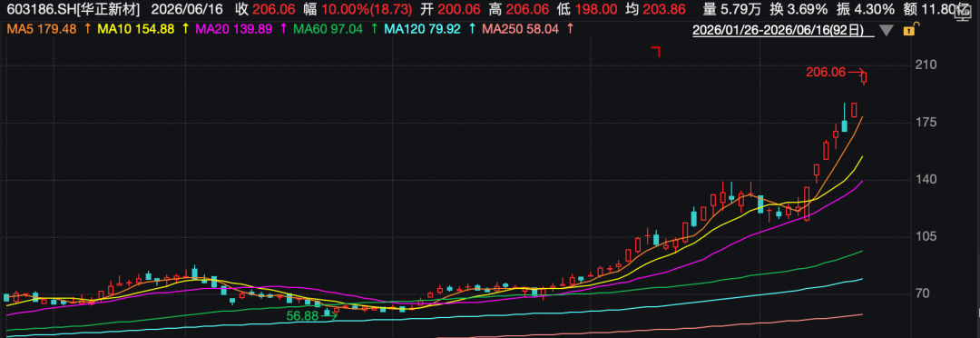Click the opening price 开 200.06

tap(451, 10)
